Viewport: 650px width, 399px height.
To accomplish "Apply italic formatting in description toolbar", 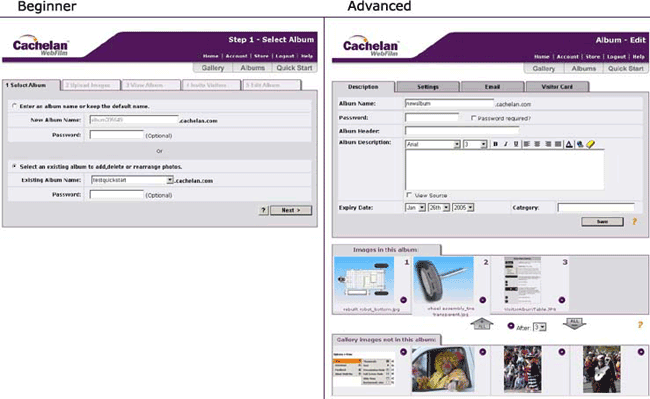I will coord(505,144).
